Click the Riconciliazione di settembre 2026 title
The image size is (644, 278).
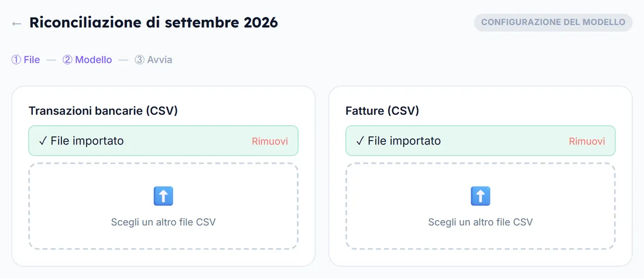[153, 23]
